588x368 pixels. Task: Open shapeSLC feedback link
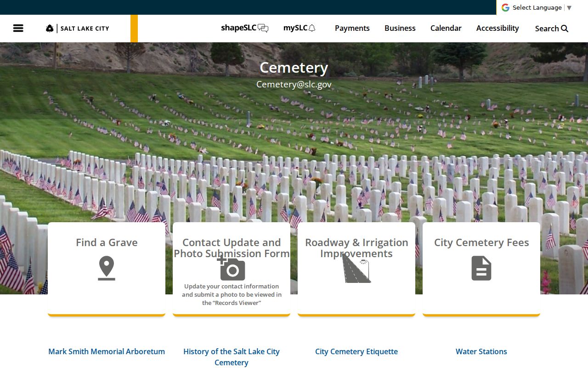[x=244, y=28]
